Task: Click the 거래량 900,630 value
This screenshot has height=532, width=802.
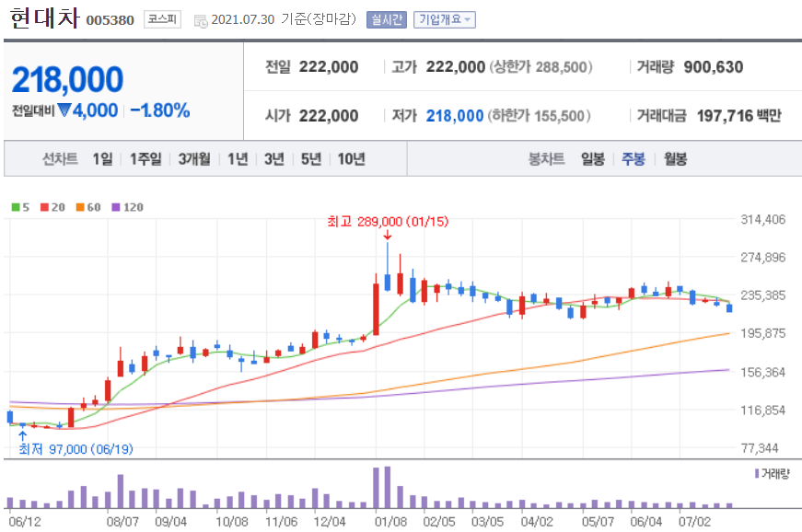Action: tap(714, 67)
